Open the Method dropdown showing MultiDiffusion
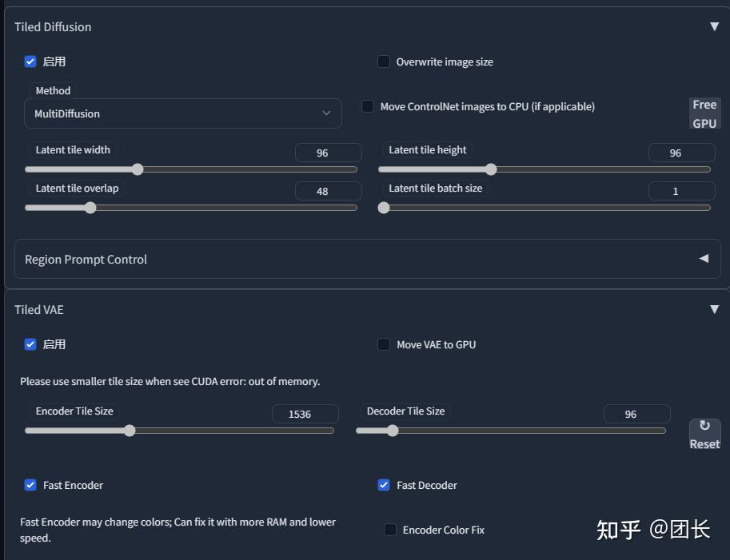730x560 pixels. (183, 113)
